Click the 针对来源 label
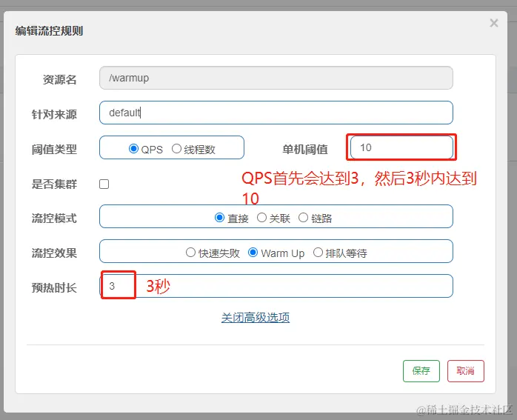This screenshot has height=420, width=517. (x=54, y=114)
